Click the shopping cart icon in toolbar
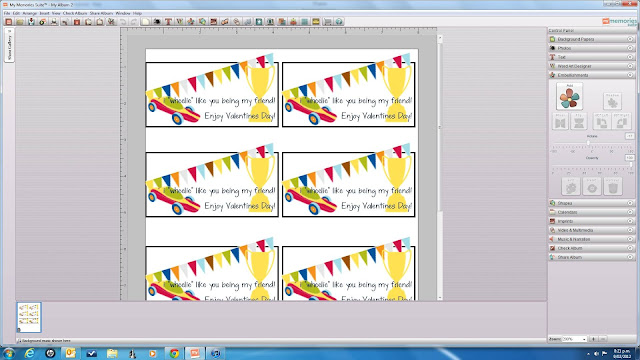 [x=327, y=22]
